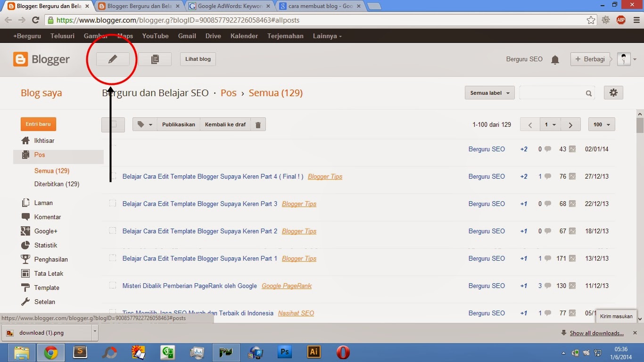The width and height of the screenshot is (644, 362).
Task: Go to next page arrow
Action: pos(570,125)
